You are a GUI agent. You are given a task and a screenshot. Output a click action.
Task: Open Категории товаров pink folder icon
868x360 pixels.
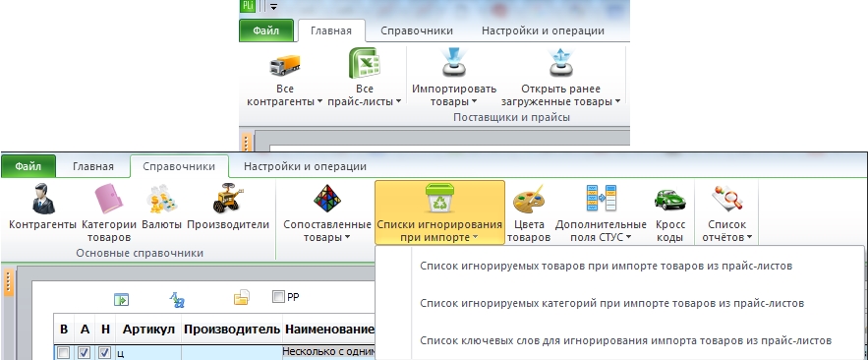[x=108, y=199]
